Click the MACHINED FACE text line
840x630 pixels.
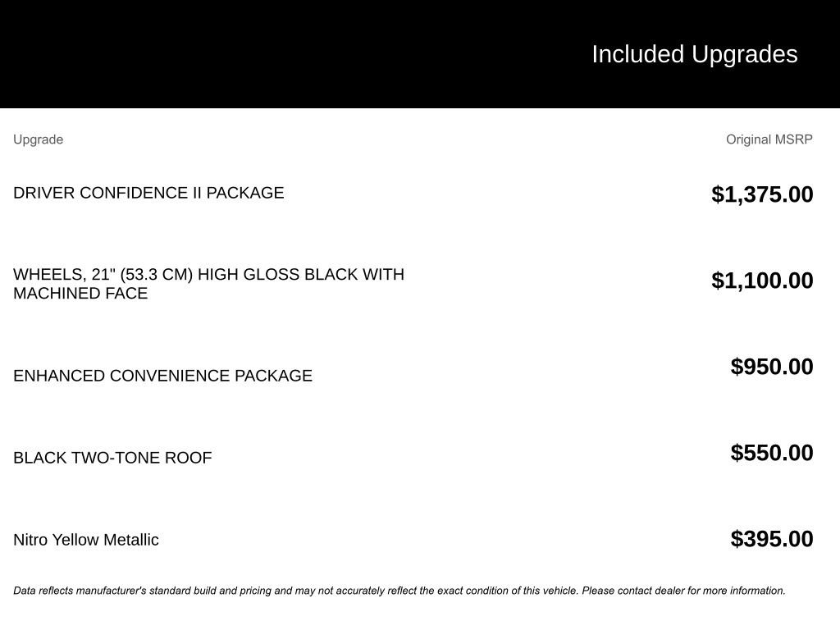[80, 294]
